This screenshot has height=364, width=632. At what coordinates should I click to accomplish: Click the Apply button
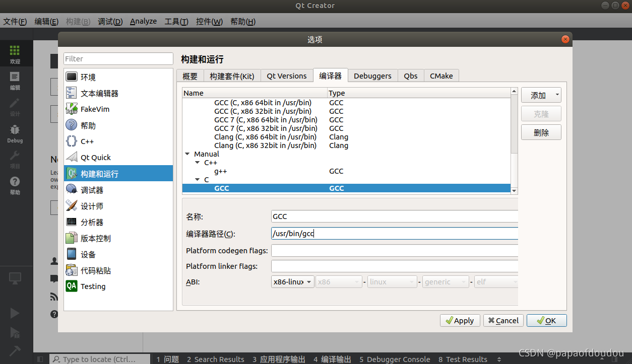(460, 321)
